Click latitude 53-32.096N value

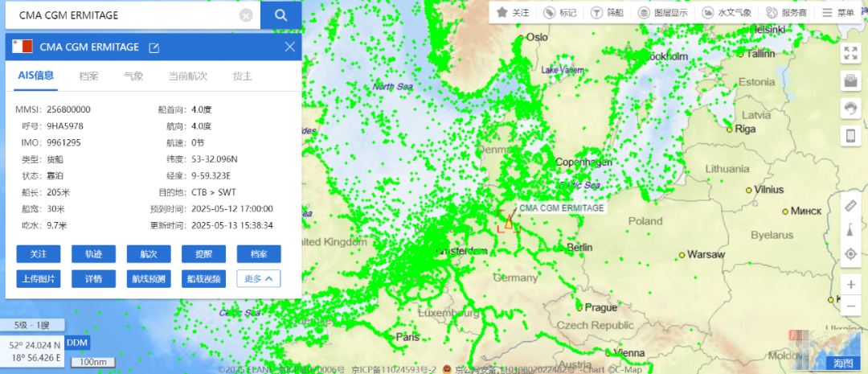[x=215, y=159]
